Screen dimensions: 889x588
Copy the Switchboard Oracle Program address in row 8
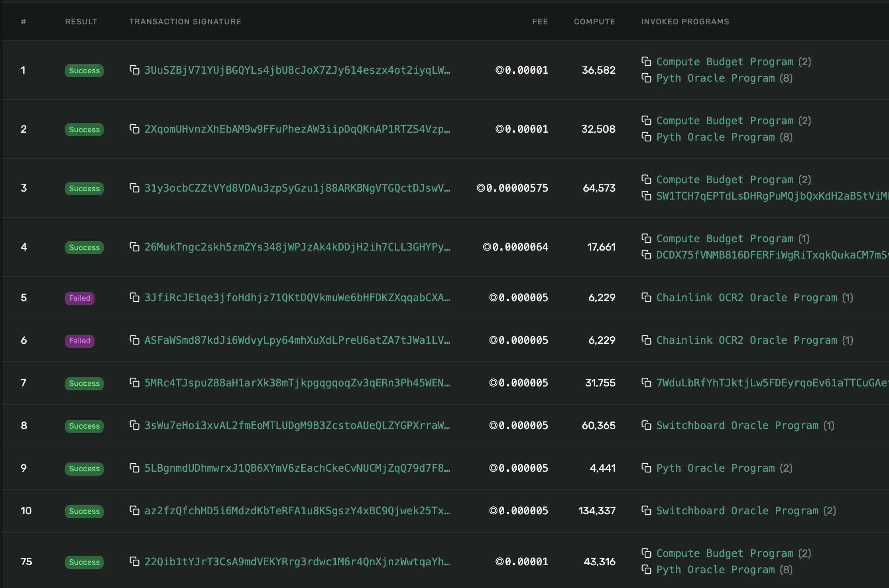click(x=646, y=425)
